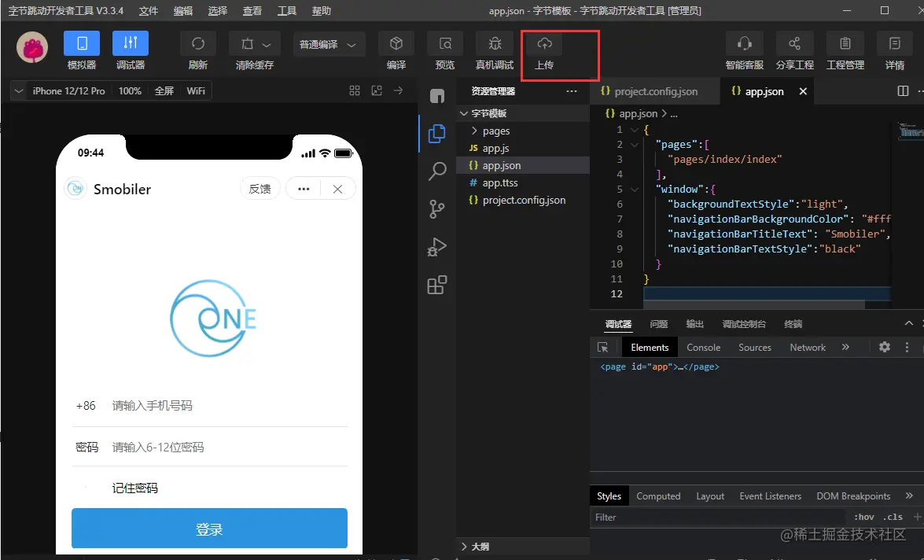Click the 全屏 fullscreen option
The image size is (924, 560).
pos(164,90)
